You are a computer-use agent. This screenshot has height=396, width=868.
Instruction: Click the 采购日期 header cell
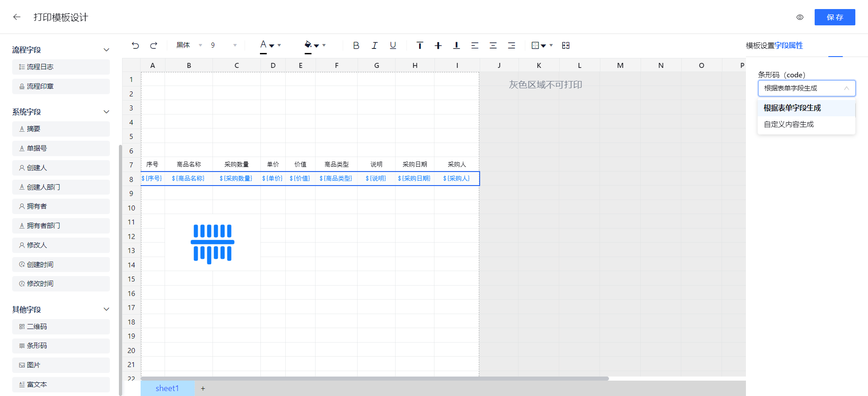pos(415,164)
